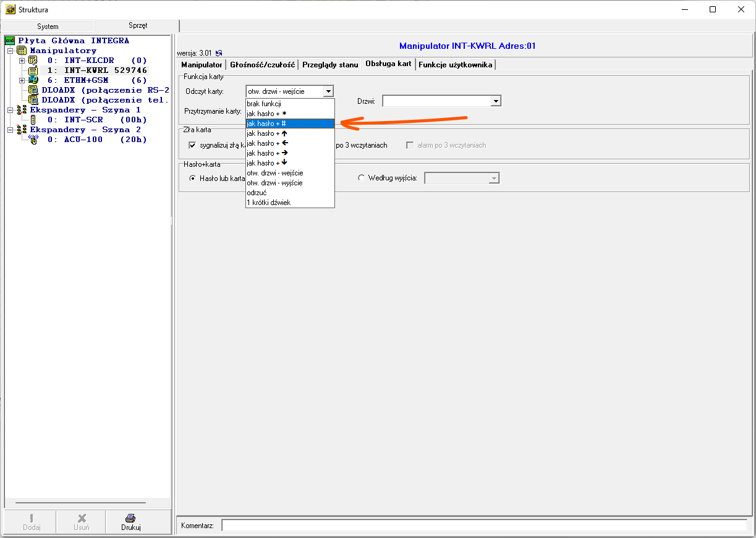
Task: Open the Głośność/czułość tab
Action: point(262,64)
